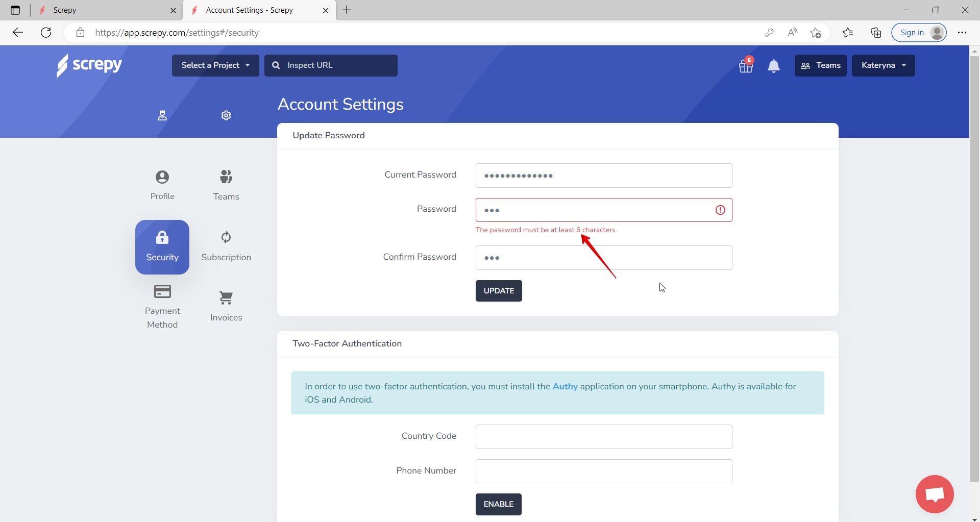Click the Screpy logo
This screenshot has height=522, width=980.
pos(89,65)
